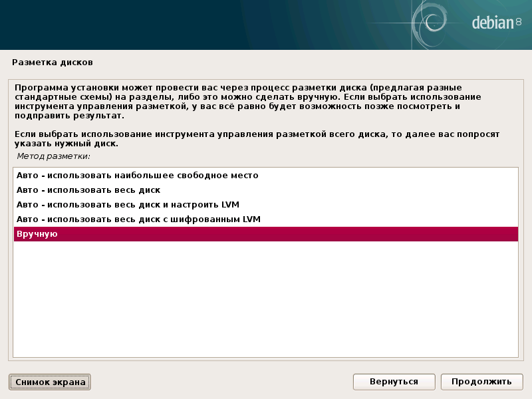Take a screenshot via 'Снимок экрана'
This screenshot has height=399, width=532.
point(49,382)
